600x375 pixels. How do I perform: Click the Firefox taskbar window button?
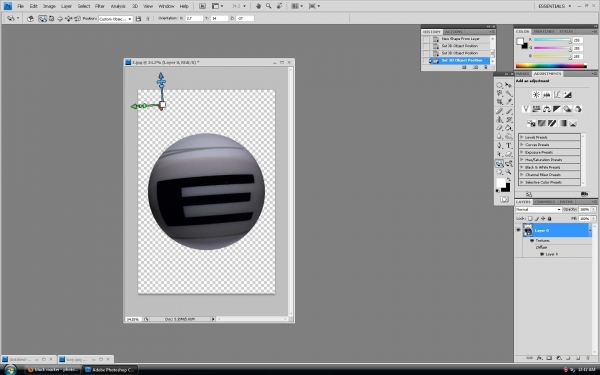(x=53, y=370)
